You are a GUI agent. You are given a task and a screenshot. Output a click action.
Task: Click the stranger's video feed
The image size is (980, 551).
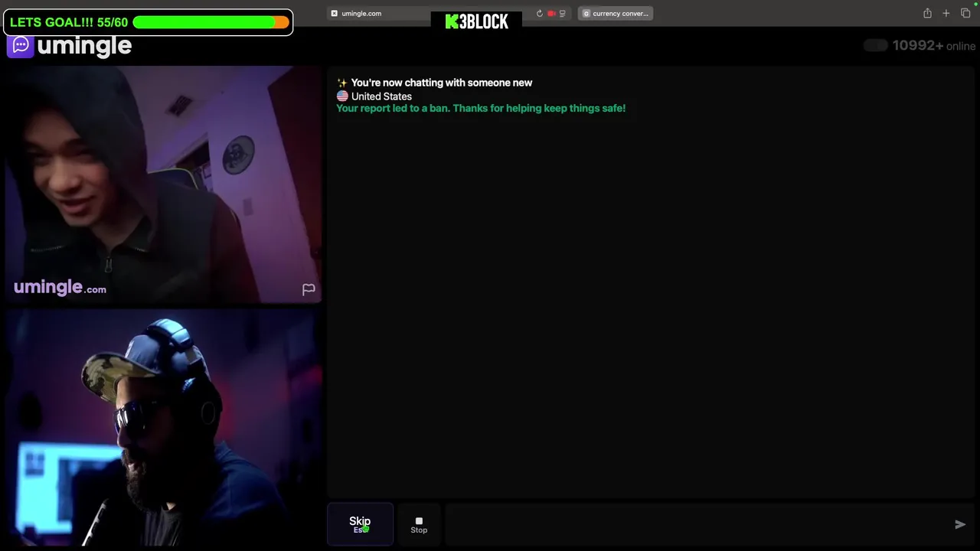(x=163, y=184)
